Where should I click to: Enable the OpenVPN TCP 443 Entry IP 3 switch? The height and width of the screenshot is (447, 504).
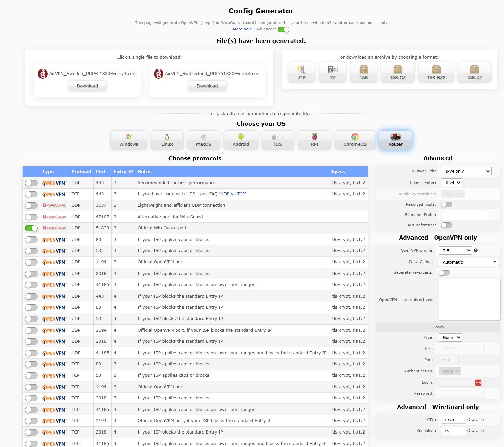[x=31, y=194]
